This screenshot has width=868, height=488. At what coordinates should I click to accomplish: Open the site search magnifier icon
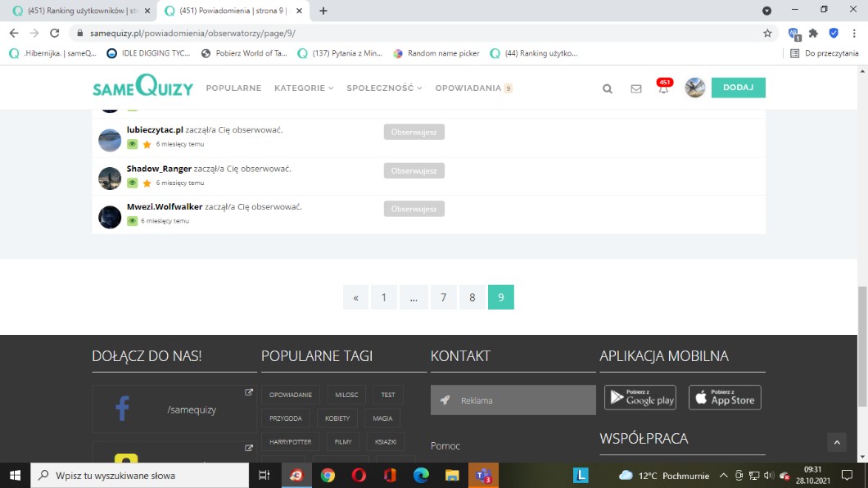(x=608, y=88)
